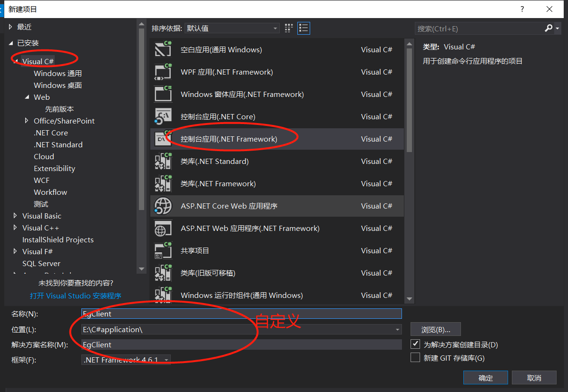Click the solution name input field
Viewport: 568px width, 392px height.
coord(241,344)
